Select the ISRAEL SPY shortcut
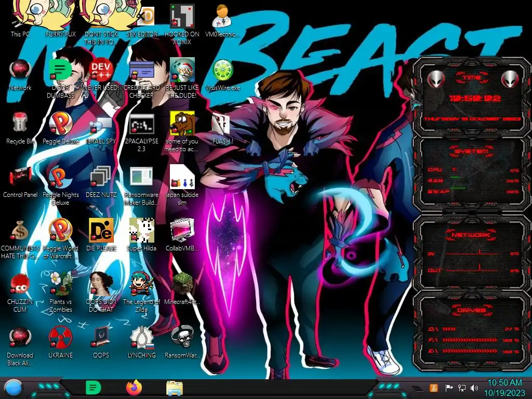Image resolution: width=532 pixels, height=399 pixels. coord(101,128)
